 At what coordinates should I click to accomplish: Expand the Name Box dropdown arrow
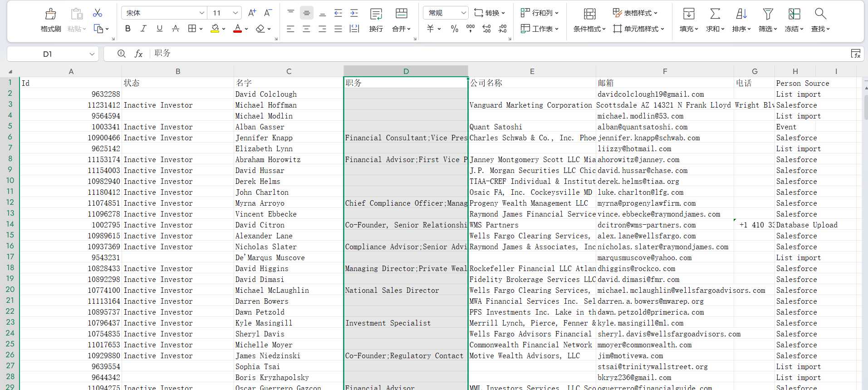pos(92,54)
